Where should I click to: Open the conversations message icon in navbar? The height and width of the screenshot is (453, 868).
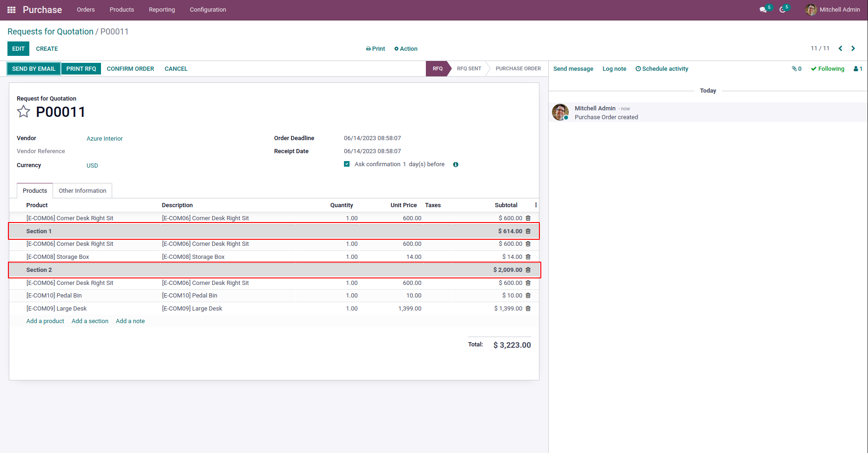(763, 10)
